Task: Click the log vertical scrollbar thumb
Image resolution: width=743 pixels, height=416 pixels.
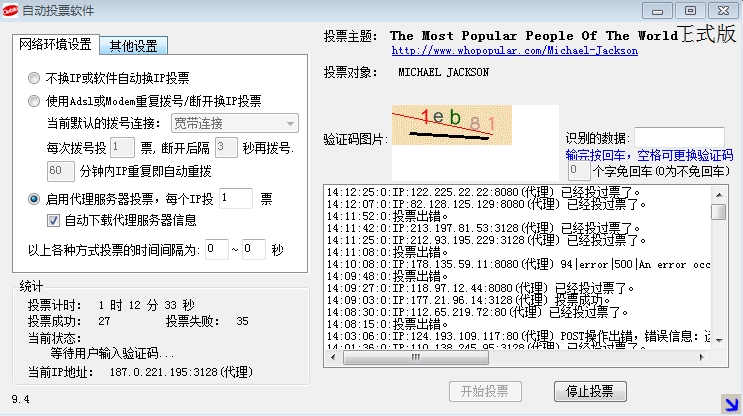Action: click(x=719, y=212)
